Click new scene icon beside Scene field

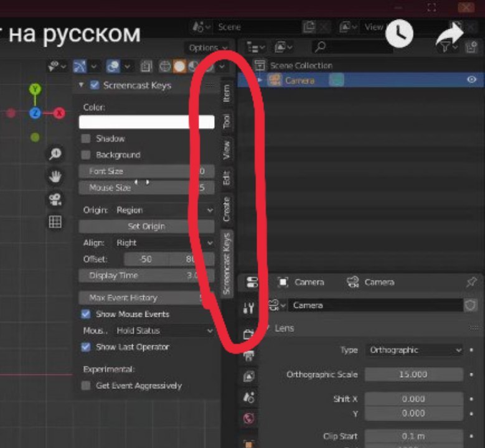309,27
